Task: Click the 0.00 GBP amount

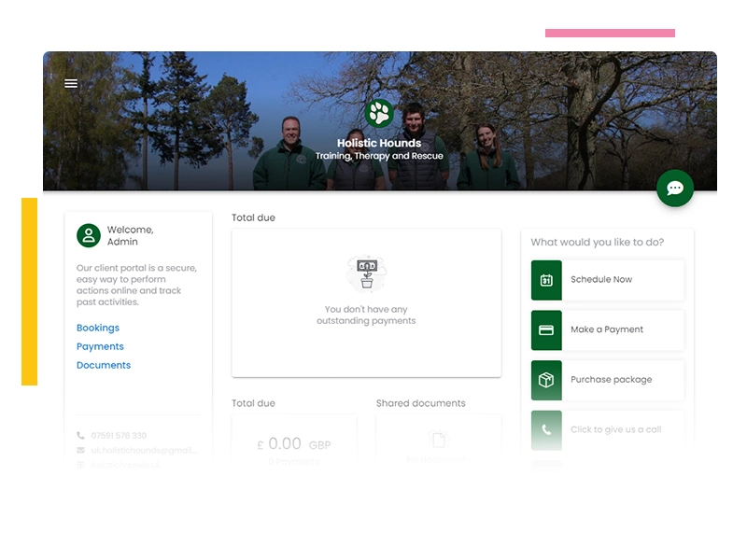Action: (294, 444)
